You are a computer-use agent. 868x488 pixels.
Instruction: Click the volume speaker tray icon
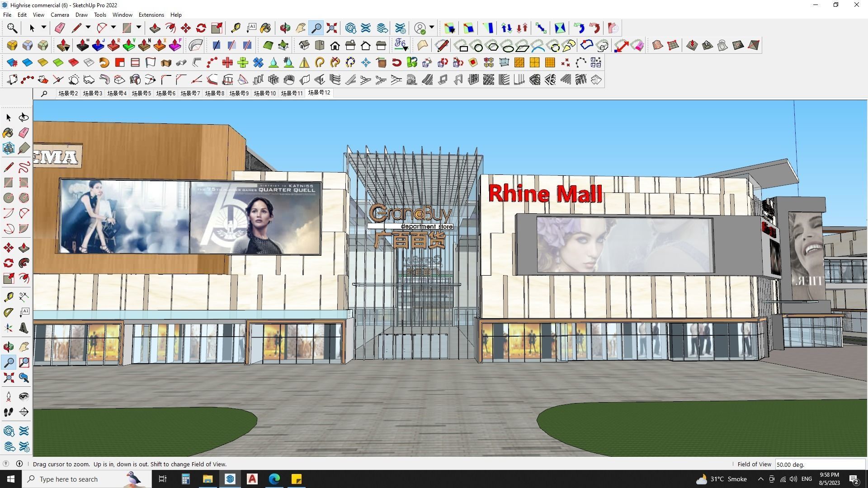[793, 479]
